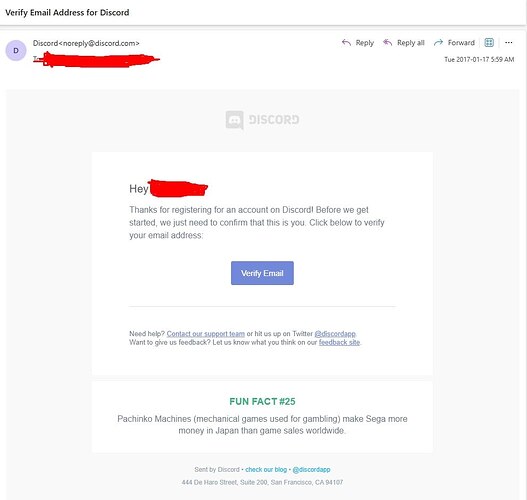
Task: Click the email subject Verify Email Address for Discord
Action: click(x=67, y=12)
